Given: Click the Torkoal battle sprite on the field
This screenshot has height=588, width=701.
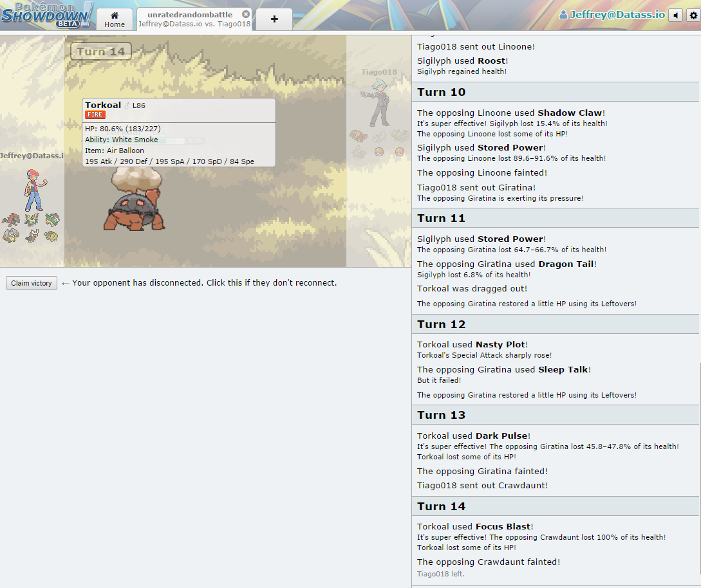Looking at the screenshot, I should click(135, 199).
